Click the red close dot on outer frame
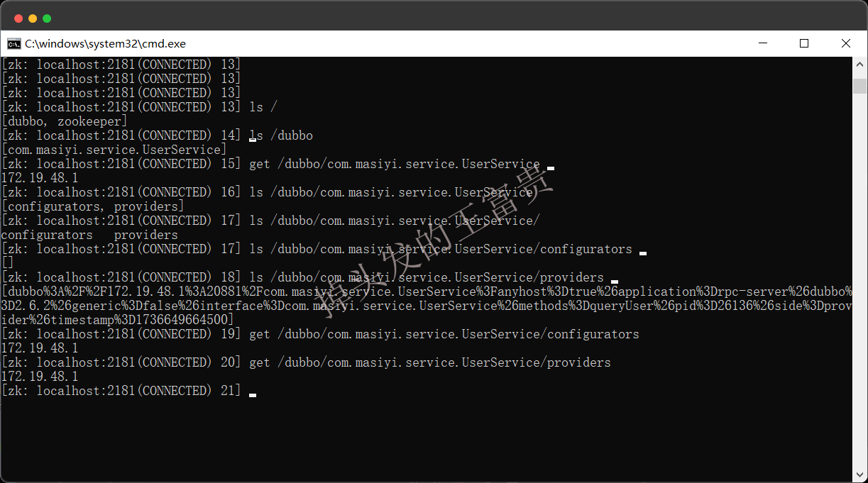This screenshot has width=868, height=483. [x=19, y=18]
